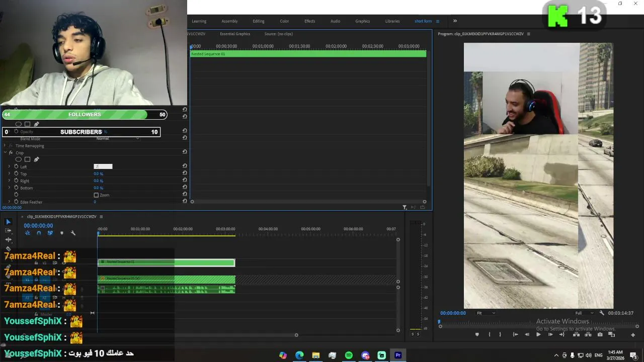Reset the Edge Feather parameter
Viewport: 644px width, 362px height.
(x=185, y=201)
